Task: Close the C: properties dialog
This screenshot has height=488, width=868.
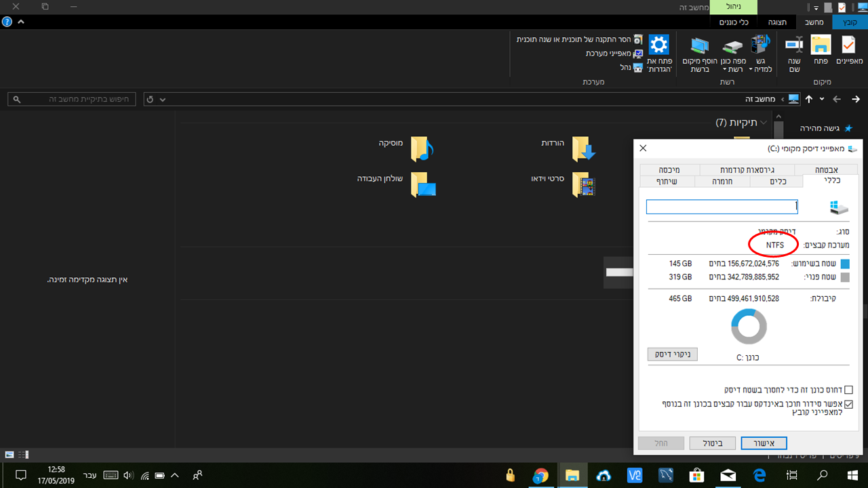Action: click(643, 148)
